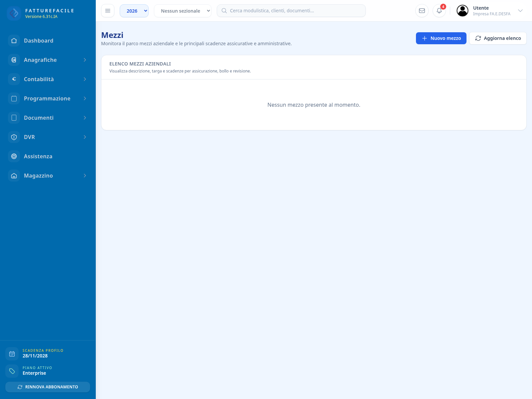532x399 pixels.
Task: Click the Documenti file icon
Action: (x=14, y=118)
